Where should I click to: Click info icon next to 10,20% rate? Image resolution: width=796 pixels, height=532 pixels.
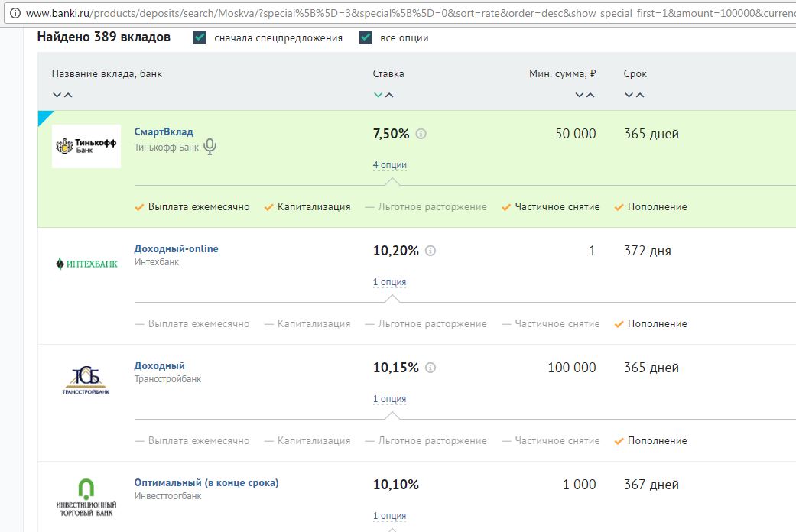[430, 251]
